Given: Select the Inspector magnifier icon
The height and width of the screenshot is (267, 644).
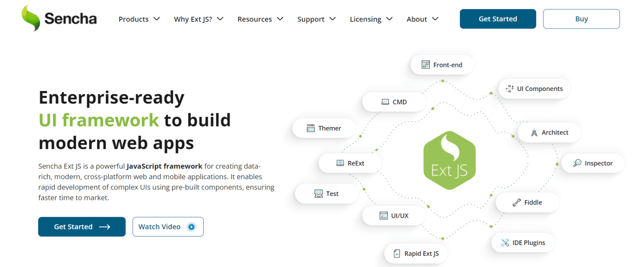Looking at the screenshot, I should [577, 163].
